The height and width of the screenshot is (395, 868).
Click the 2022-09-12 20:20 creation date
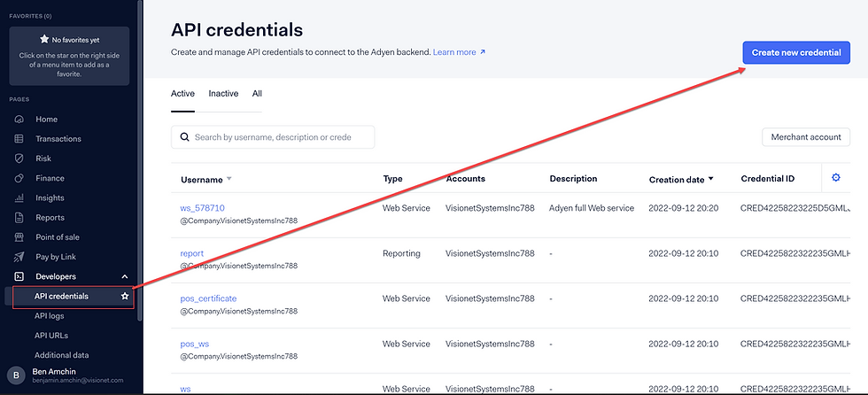tap(684, 208)
